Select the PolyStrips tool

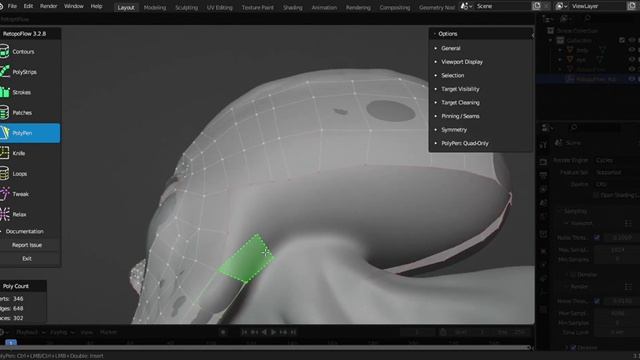click(x=30, y=72)
